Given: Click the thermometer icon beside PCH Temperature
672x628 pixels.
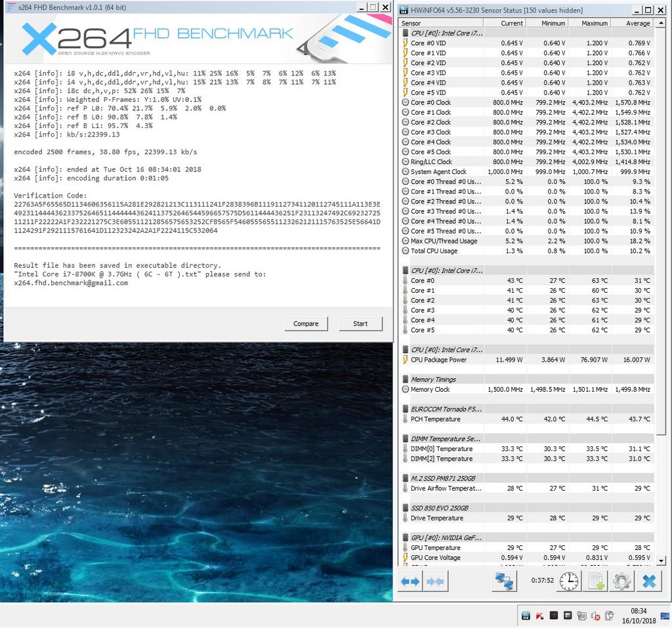Looking at the screenshot, I should point(405,419).
